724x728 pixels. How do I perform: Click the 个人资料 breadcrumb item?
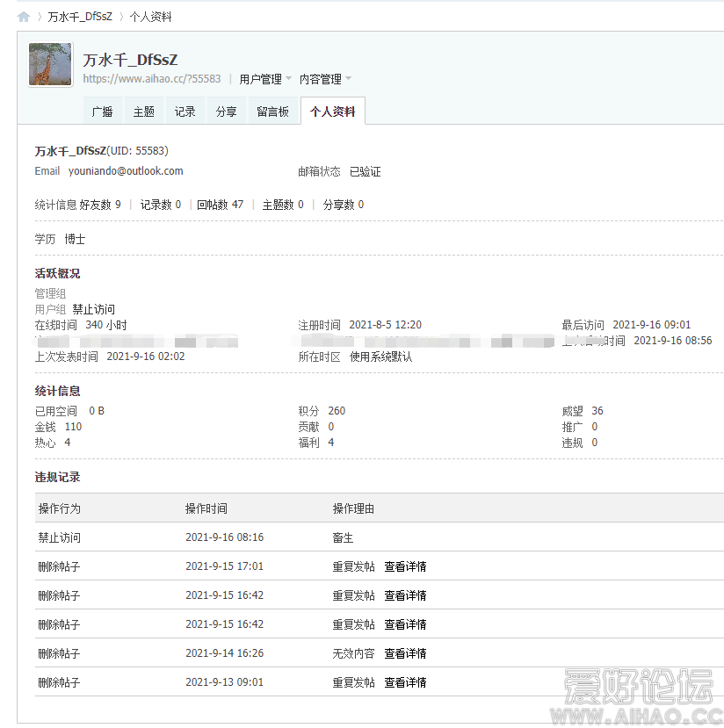(x=149, y=15)
